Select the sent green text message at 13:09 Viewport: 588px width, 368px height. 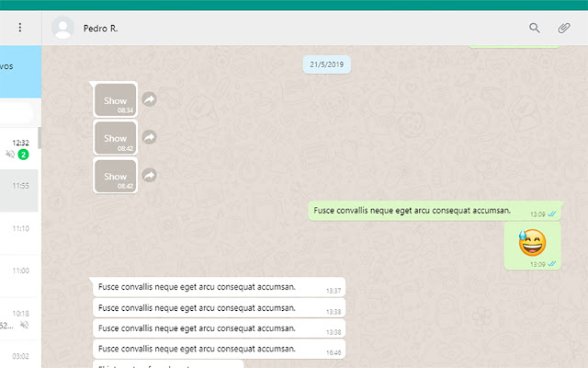pyautogui.click(x=435, y=211)
